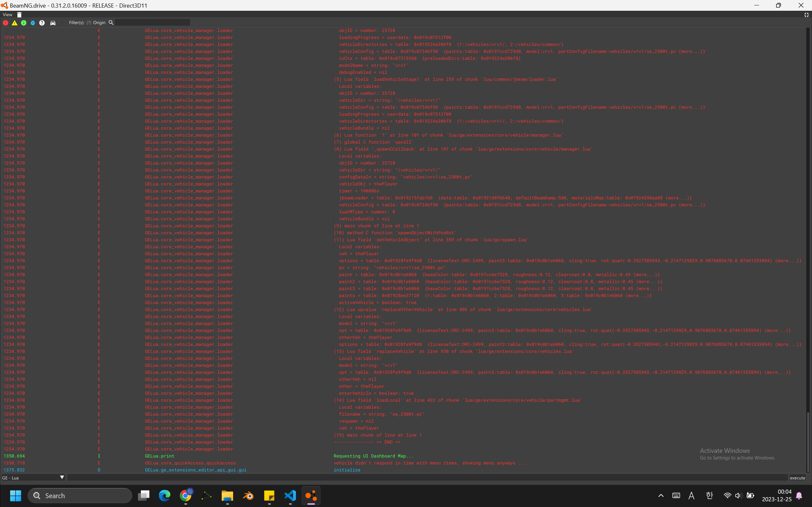Click the fullscreen toggle icon at top right

pos(806,15)
